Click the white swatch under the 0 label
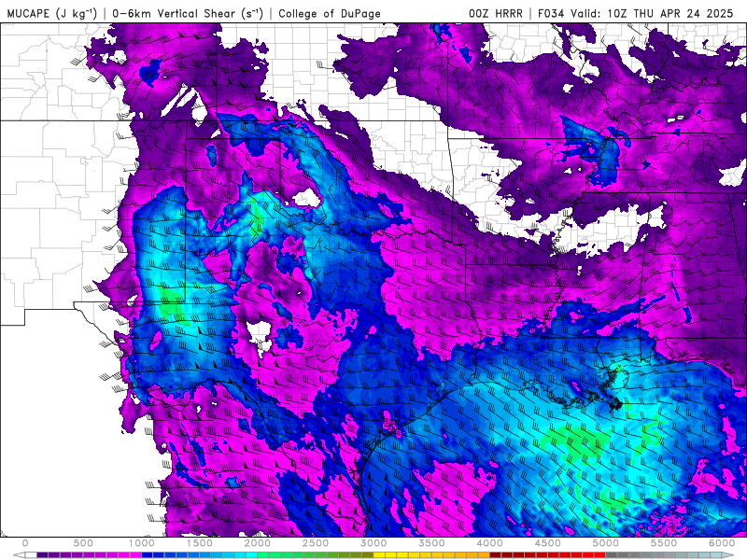This screenshot has width=747, height=560. (x=31, y=555)
